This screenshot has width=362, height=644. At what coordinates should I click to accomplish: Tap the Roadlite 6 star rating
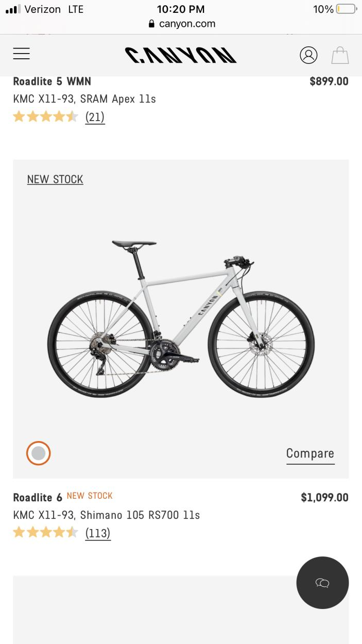[x=45, y=532]
